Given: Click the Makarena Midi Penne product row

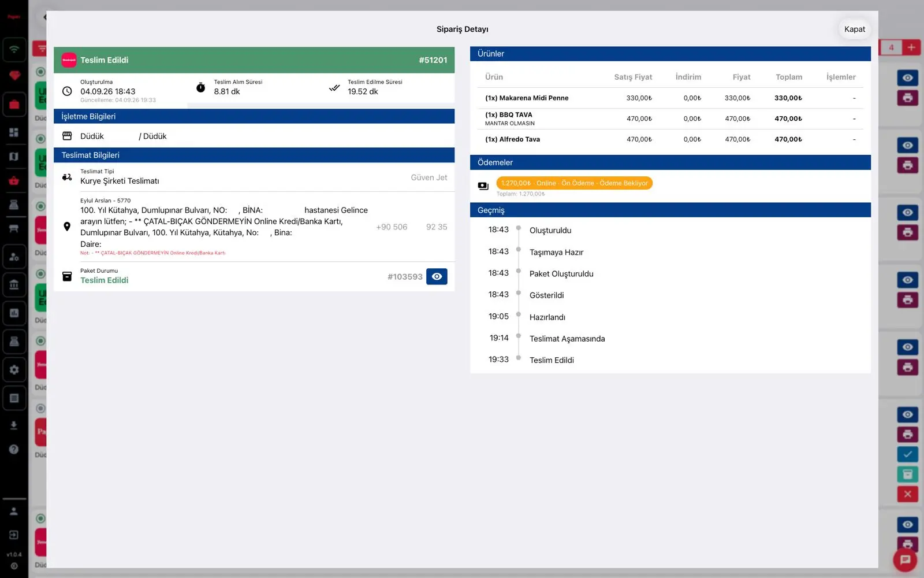Looking at the screenshot, I should (670, 98).
